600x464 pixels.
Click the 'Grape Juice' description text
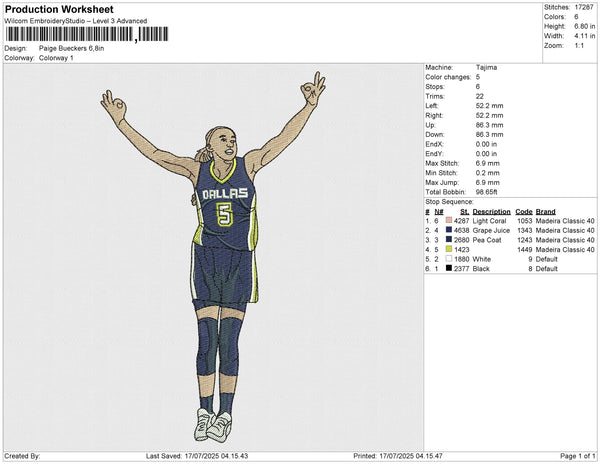491,231
